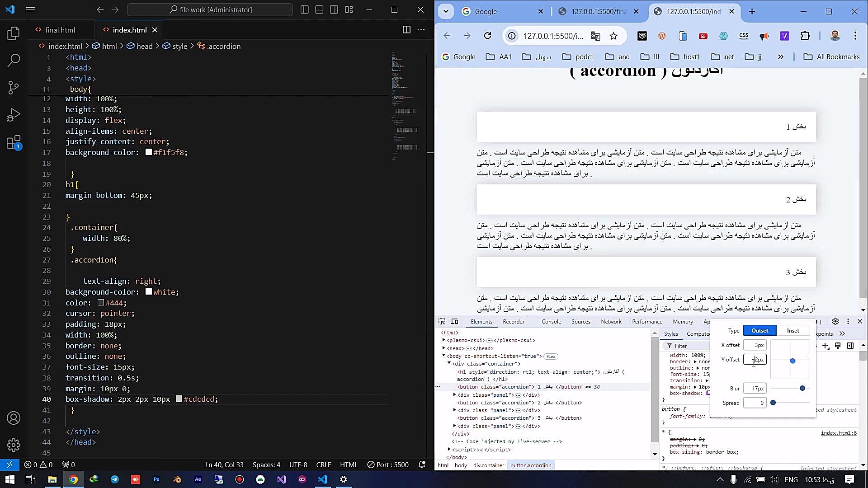Change the HTML language mode in status bar
868x488 pixels.
point(349,465)
